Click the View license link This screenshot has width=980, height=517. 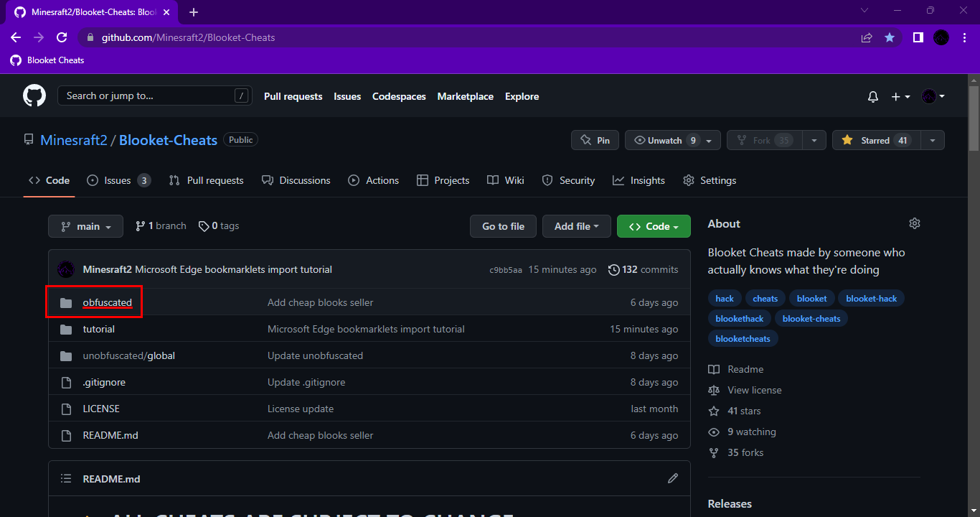[755, 390]
